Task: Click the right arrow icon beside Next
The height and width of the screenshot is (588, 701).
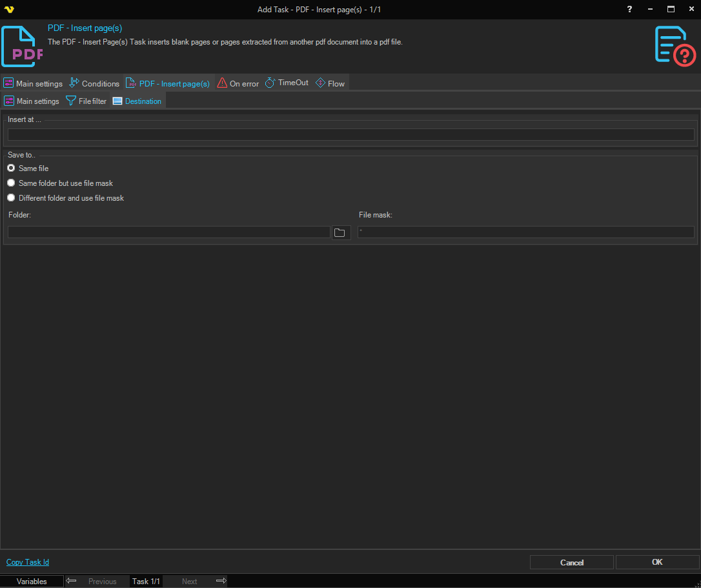Action: tap(221, 581)
